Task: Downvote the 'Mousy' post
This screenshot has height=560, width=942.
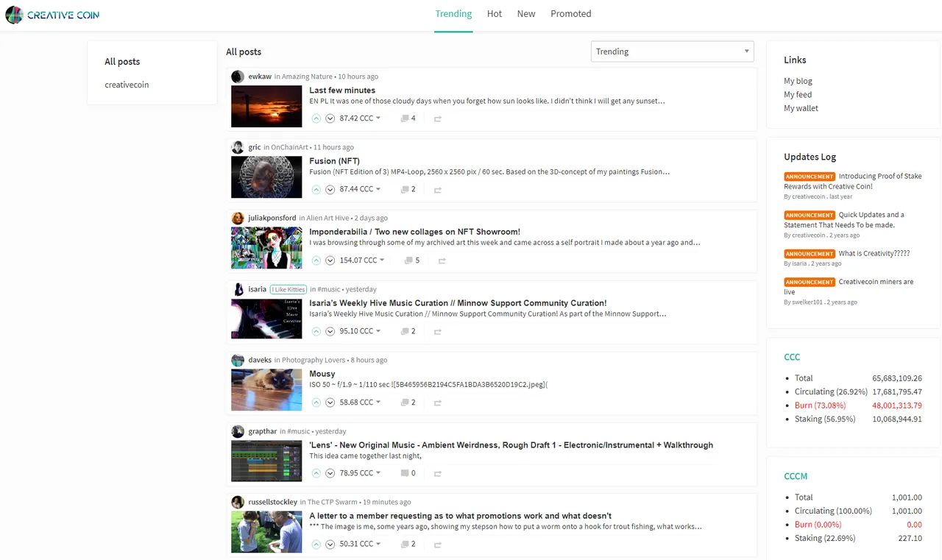Action: [330, 403]
